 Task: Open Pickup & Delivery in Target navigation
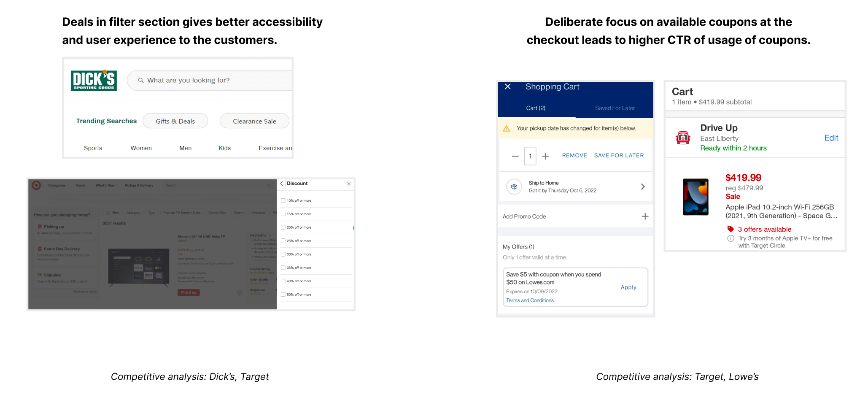[x=139, y=185]
